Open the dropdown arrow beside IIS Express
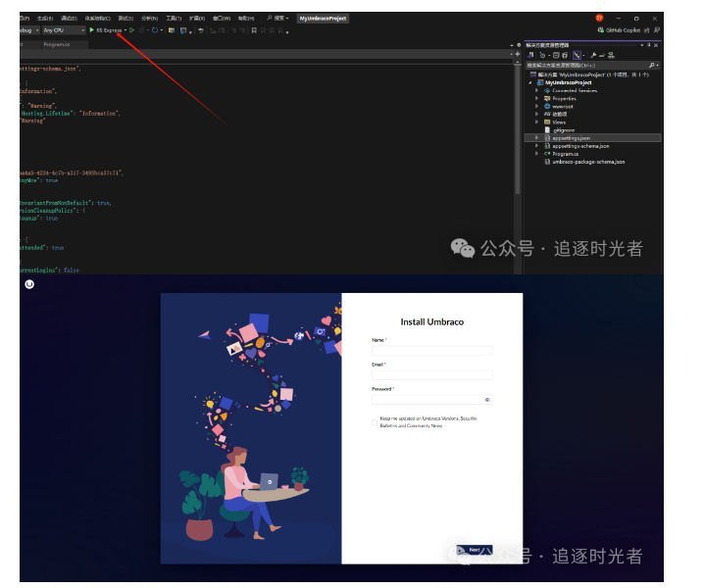This screenshot has width=704, height=588. coord(126,30)
